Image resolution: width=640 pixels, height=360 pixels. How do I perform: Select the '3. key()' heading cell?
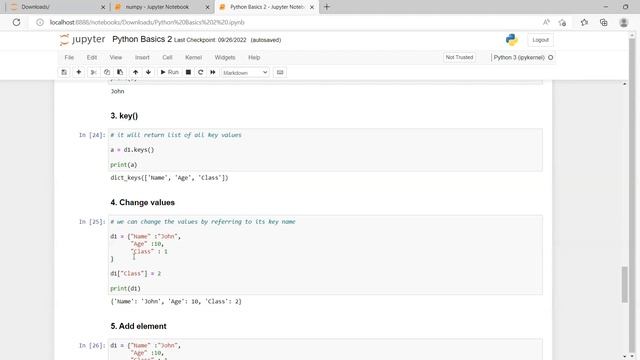[x=124, y=116]
